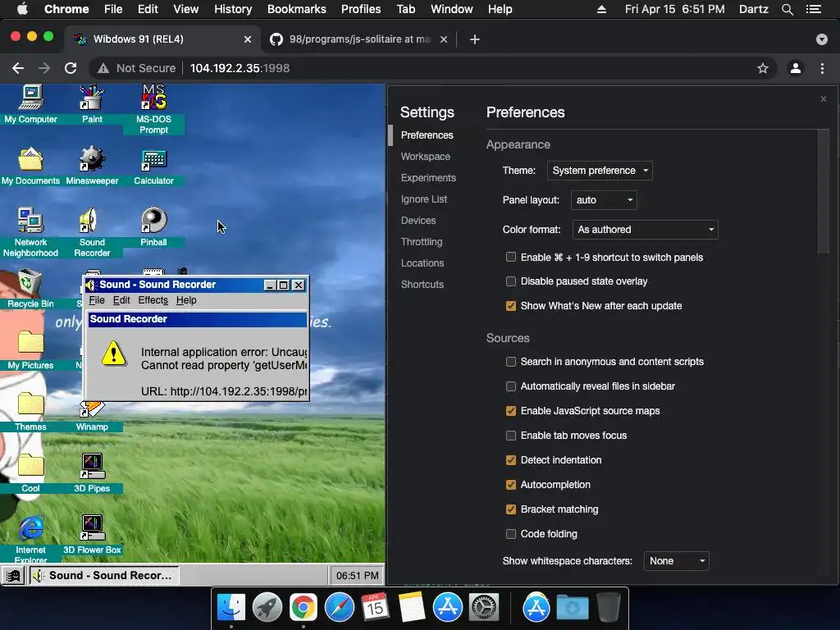The image size is (840, 630).
Task: Open the Panel layout dropdown
Action: 604,200
